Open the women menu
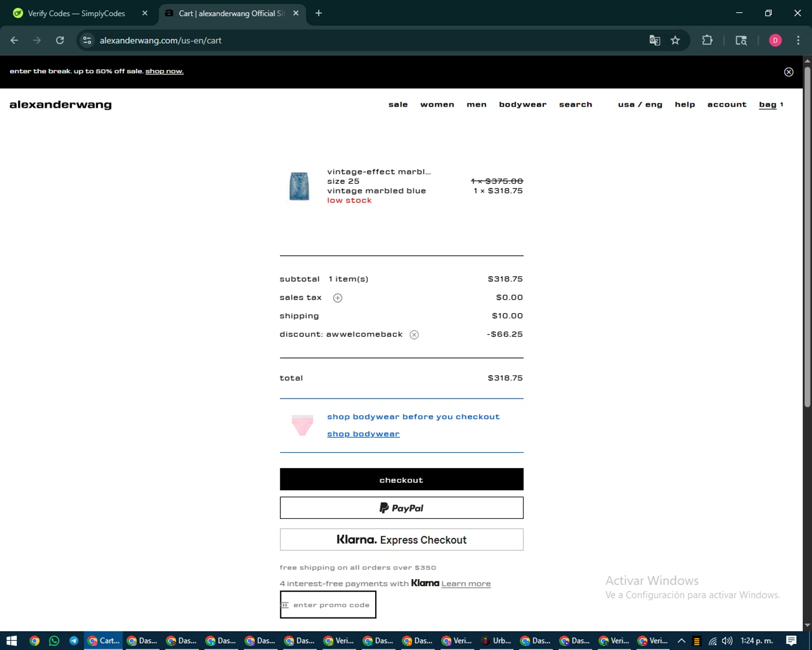The width and height of the screenshot is (812, 650). click(437, 105)
